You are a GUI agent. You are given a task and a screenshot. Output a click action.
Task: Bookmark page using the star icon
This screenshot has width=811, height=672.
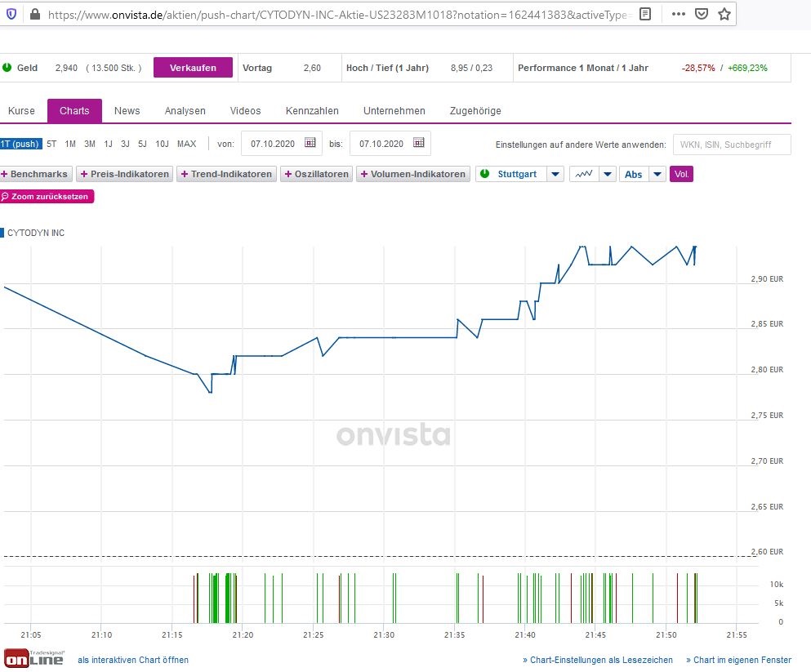click(725, 13)
